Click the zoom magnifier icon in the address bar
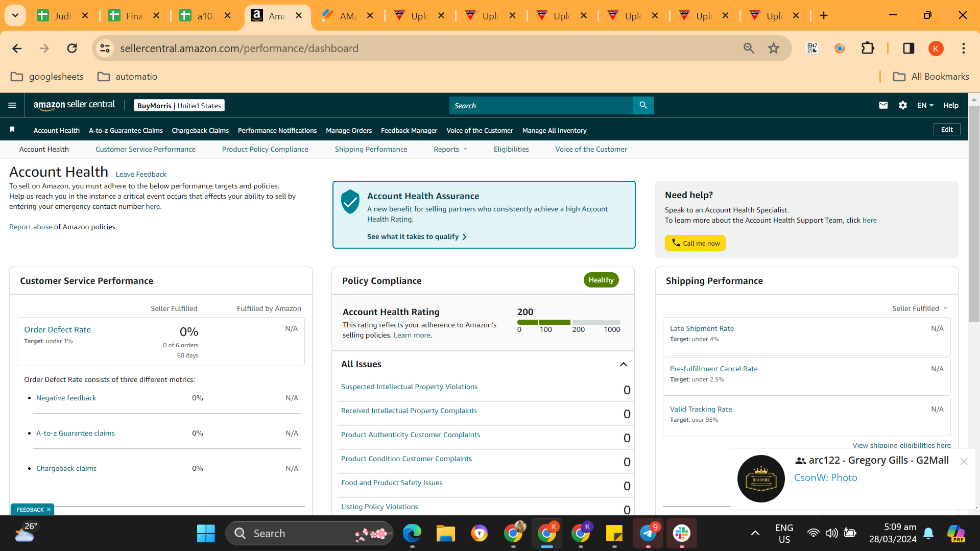 coord(749,49)
